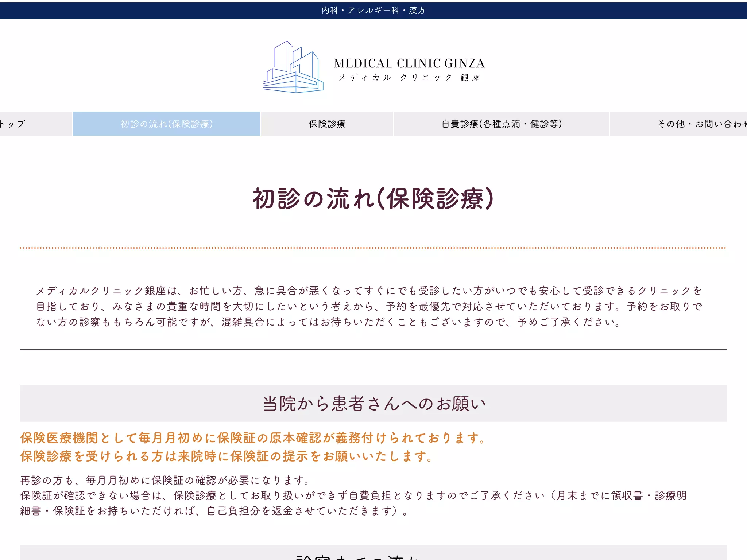
Task: Go to the 保険診療 menu item
Action: click(x=327, y=124)
